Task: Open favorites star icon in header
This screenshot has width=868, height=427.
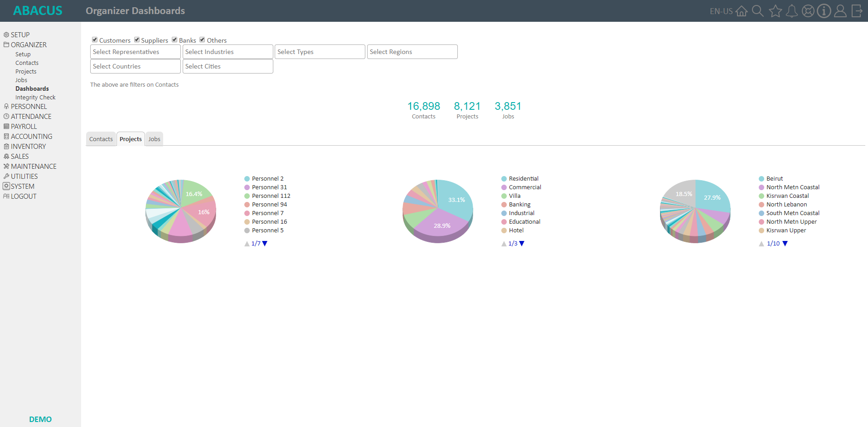Action: point(775,11)
